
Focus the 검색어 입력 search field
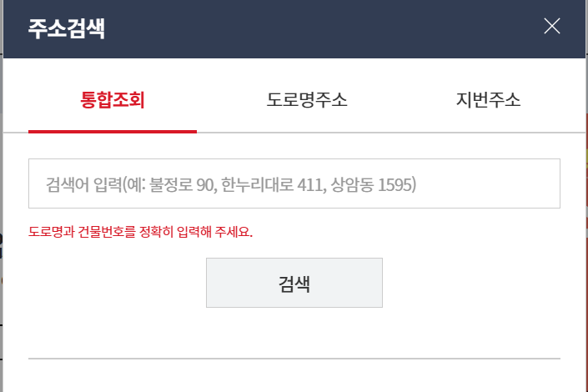tap(294, 183)
